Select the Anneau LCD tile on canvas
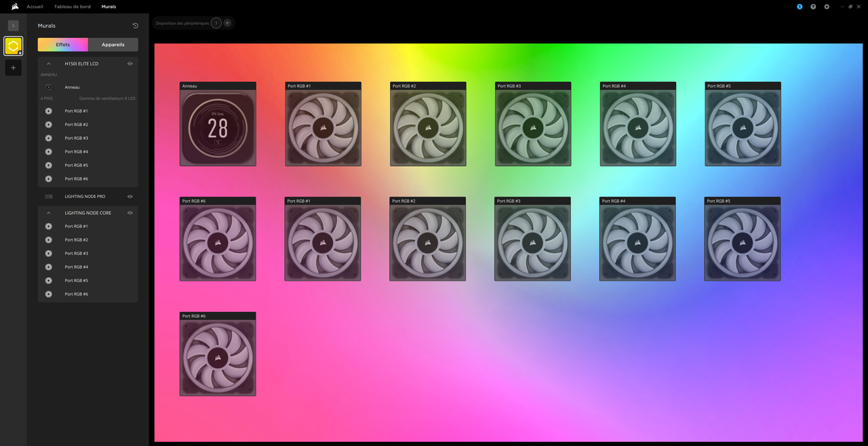Viewport: 868px width, 446px height. (218, 124)
